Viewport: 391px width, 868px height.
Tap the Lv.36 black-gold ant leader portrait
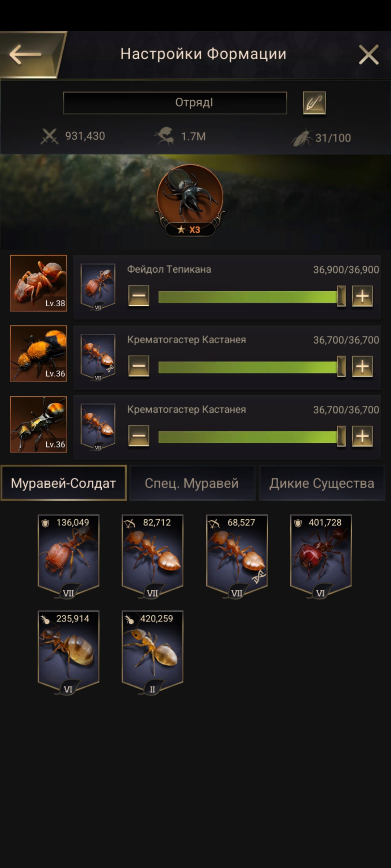pos(38,424)
